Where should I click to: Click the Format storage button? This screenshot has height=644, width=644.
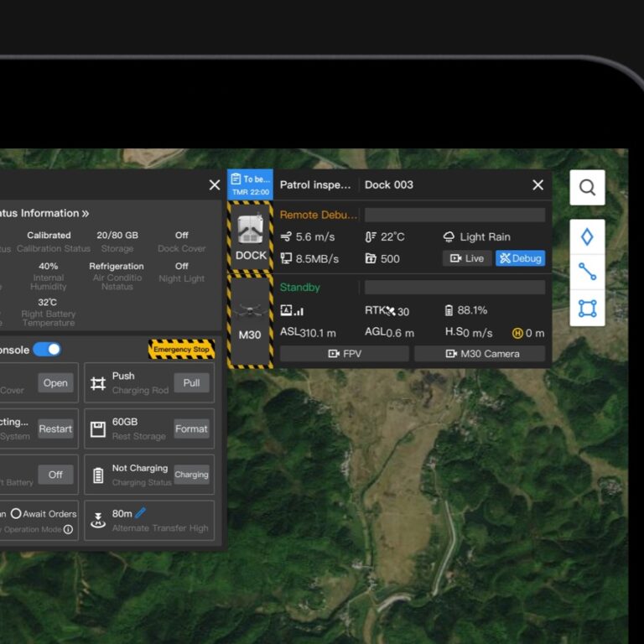pos(191,428)
